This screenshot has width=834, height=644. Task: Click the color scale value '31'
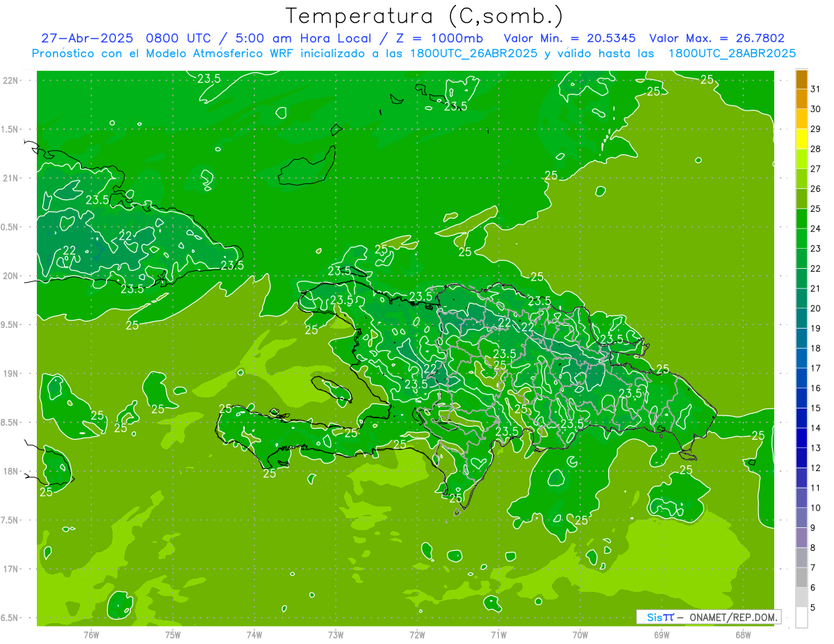(816, 89)
